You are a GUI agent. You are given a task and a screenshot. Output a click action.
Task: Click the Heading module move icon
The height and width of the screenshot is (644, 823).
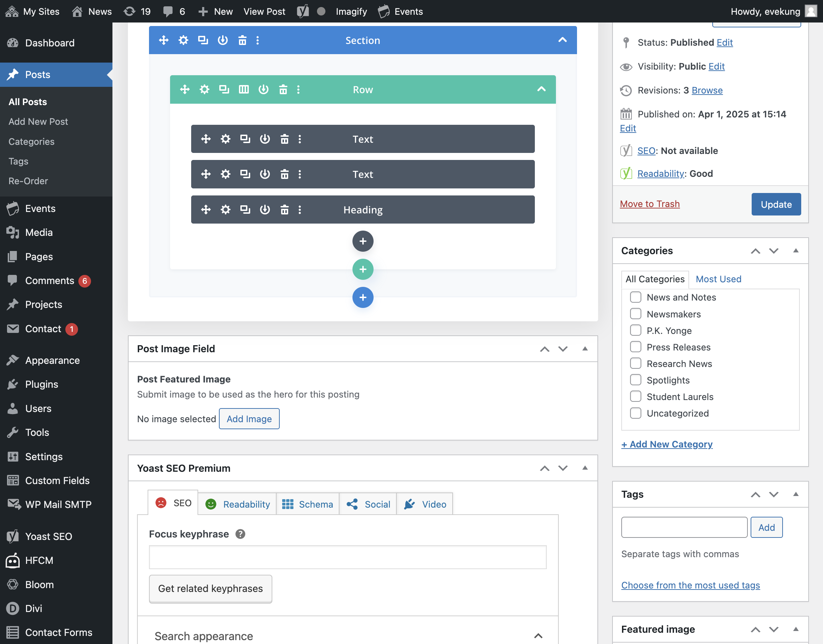click(x=206, y=210)
